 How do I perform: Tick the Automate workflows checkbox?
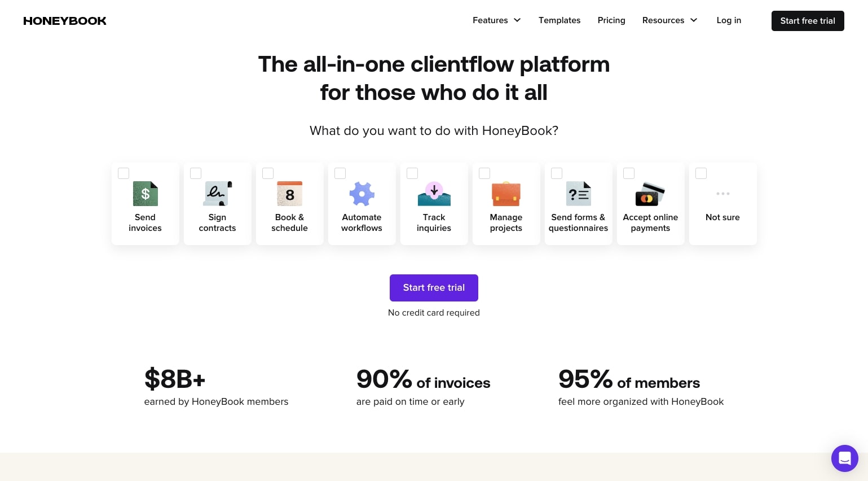pyautogui.click(x=340, y=173)
